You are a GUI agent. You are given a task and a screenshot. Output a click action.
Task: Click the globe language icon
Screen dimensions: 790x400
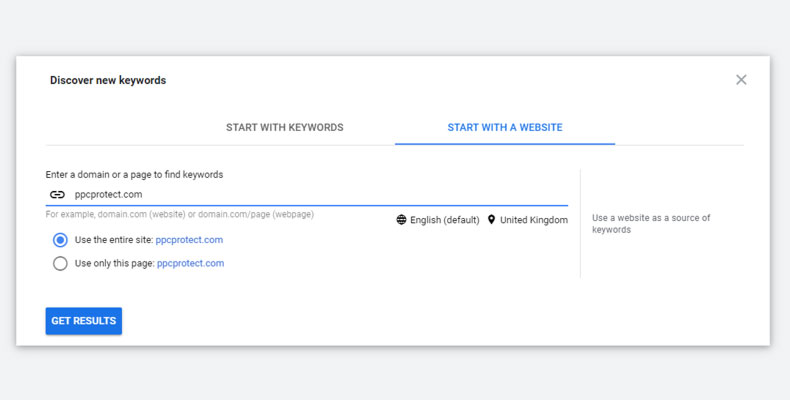tap(401, 220)
